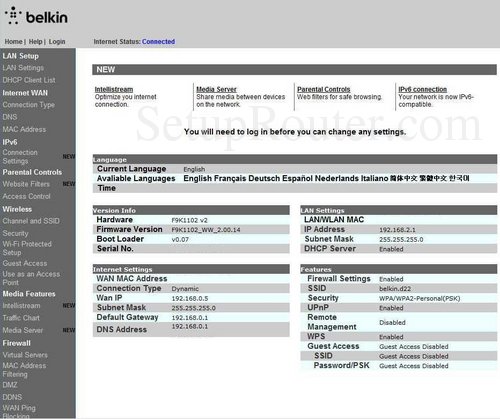Image resolution: width=500 pixels, height=419 pixels.
Task: Open DHCP Client List
Action: click(x=29, y=80)
